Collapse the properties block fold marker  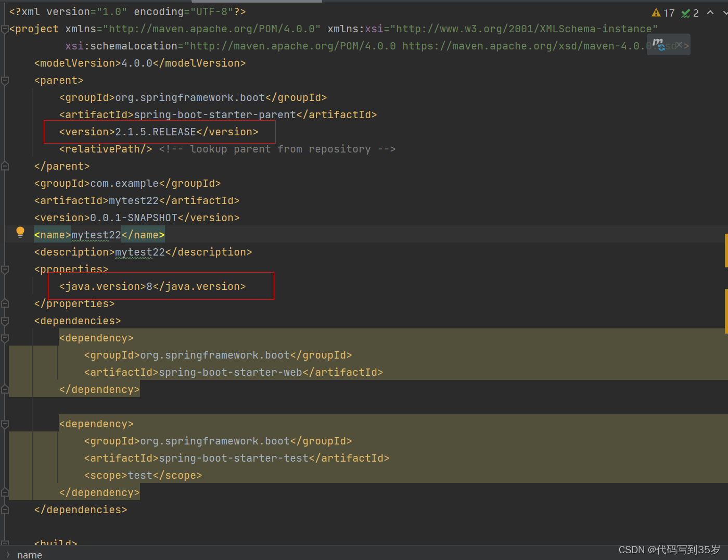5,270
